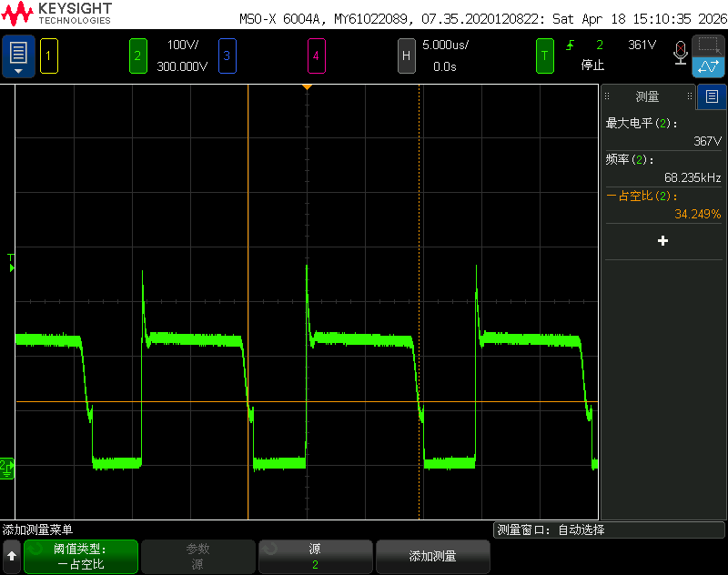This screenshot has height=575, width=728.
Task: Click the left drag handle of 测量 panel
Action: coord(607,96)
